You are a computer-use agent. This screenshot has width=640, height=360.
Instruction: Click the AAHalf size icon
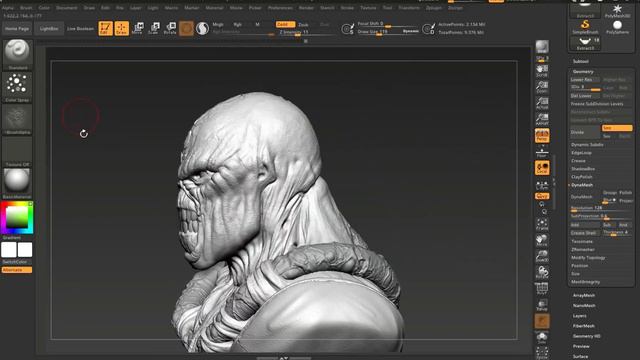542,119
